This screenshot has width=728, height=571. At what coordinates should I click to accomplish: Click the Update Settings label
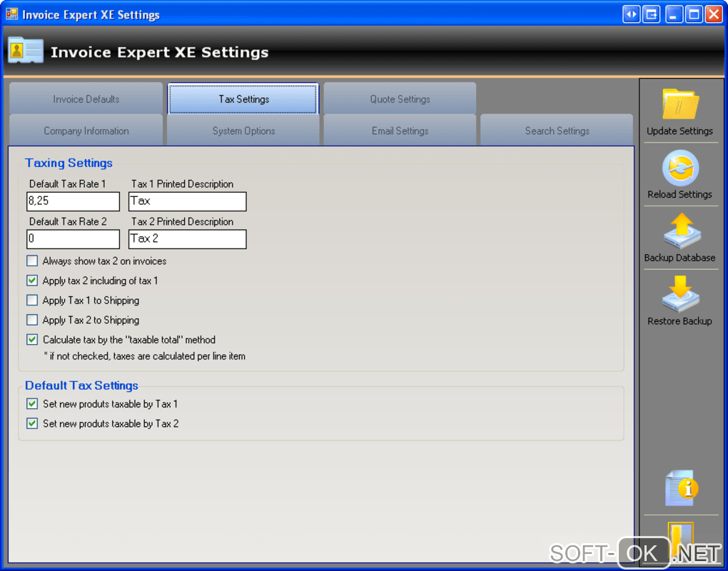pos(679,131)
